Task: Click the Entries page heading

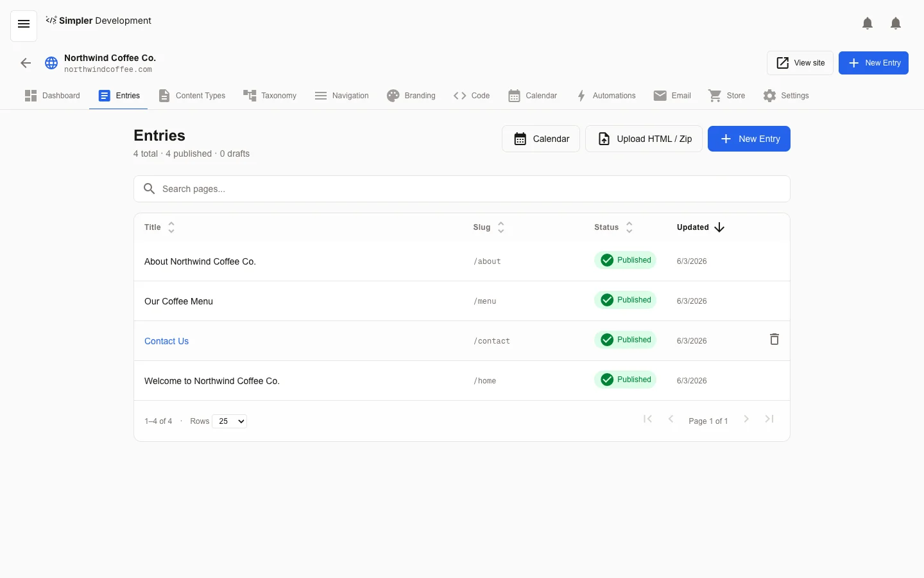Action: 159,136
